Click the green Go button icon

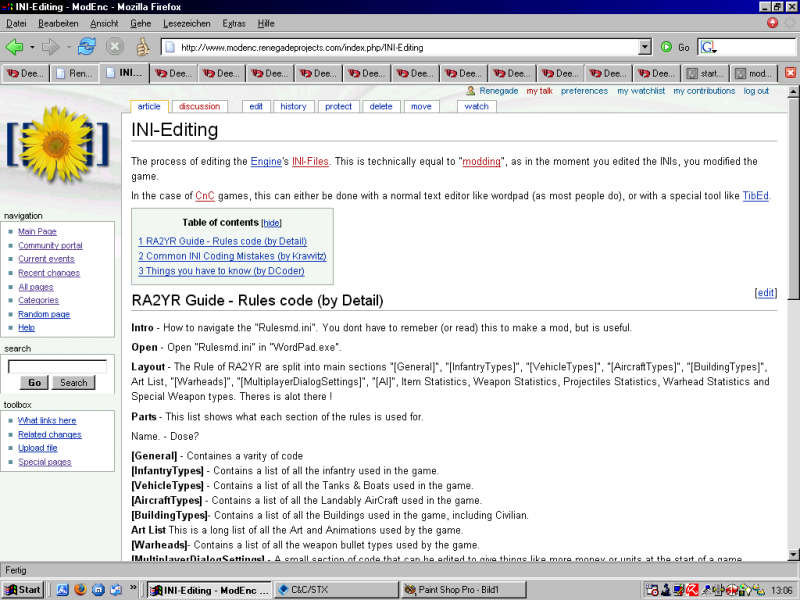coord(666,47)
